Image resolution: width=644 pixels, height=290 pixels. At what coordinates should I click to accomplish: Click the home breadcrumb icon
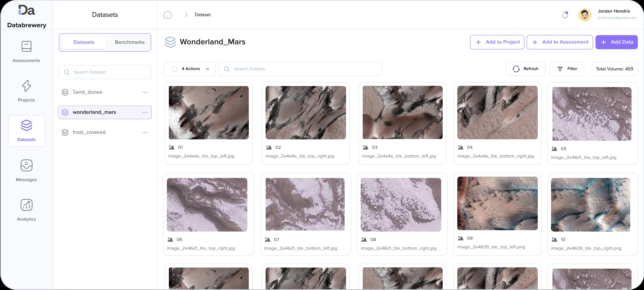[x=168, y=15]
